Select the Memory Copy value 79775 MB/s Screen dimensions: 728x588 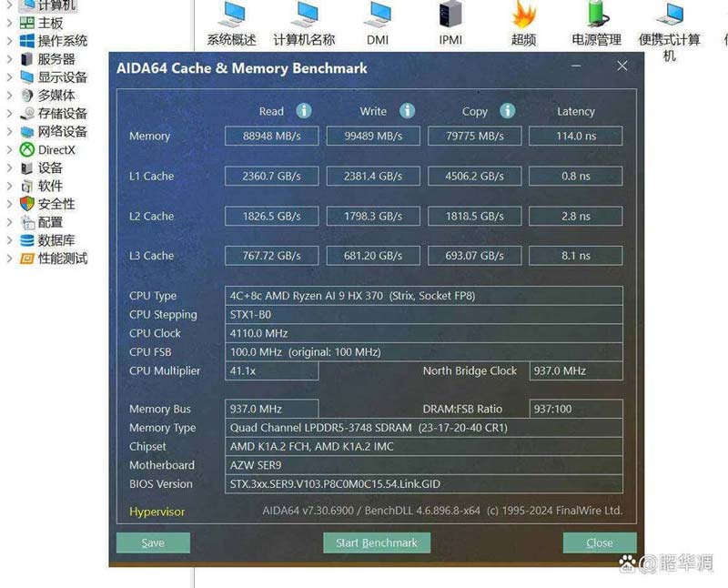pos(474,137)
